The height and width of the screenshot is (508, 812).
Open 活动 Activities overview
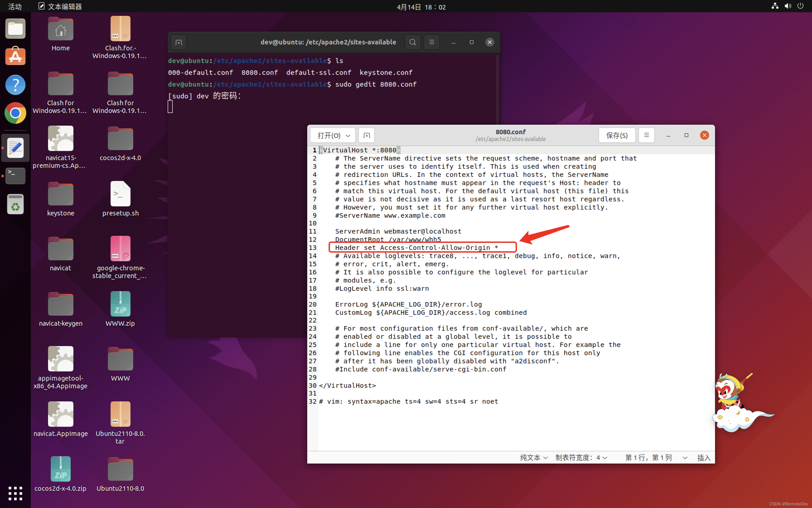coord(15,6)
